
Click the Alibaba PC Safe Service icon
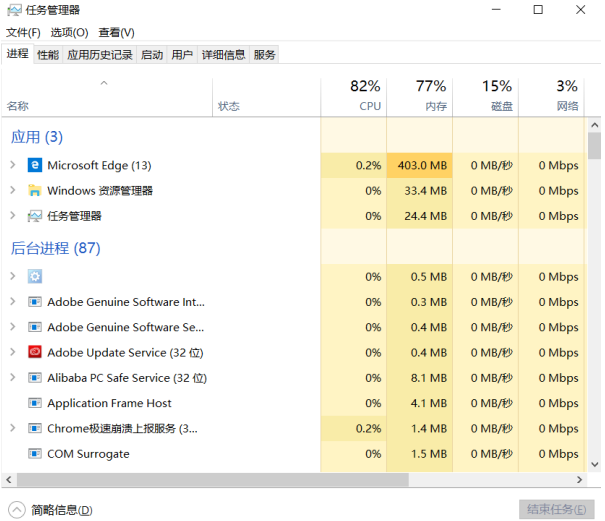tap(35, 378)
